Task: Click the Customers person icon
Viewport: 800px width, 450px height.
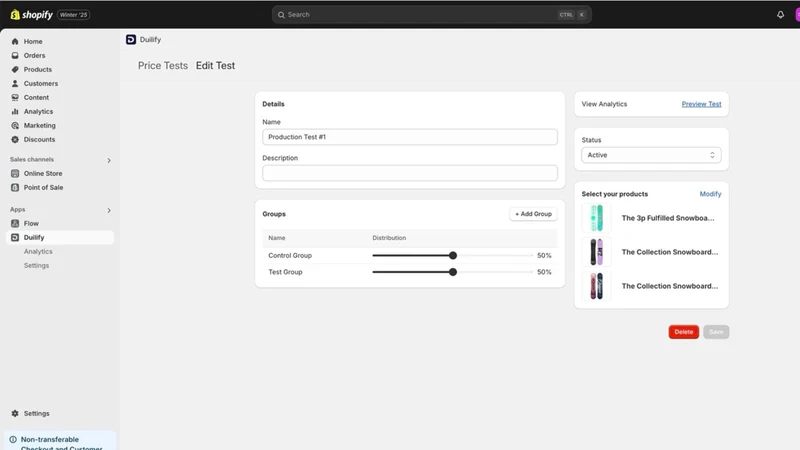Action: coord(15,83)
